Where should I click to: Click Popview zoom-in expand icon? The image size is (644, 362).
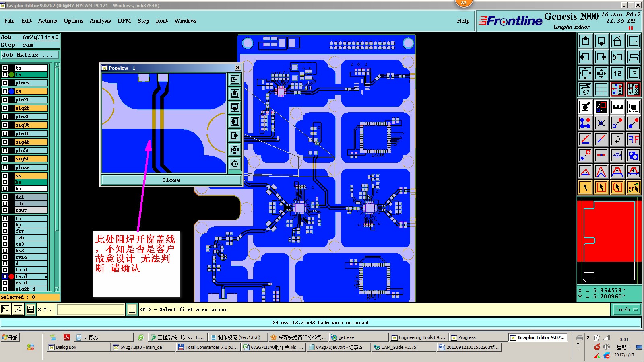(x=235, y=150)
